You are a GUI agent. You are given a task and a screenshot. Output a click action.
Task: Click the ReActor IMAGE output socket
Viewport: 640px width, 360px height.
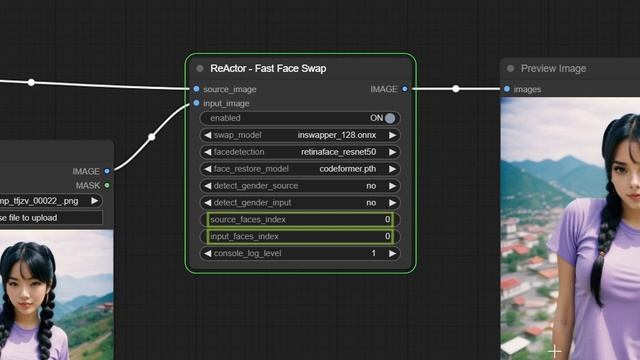404,89
